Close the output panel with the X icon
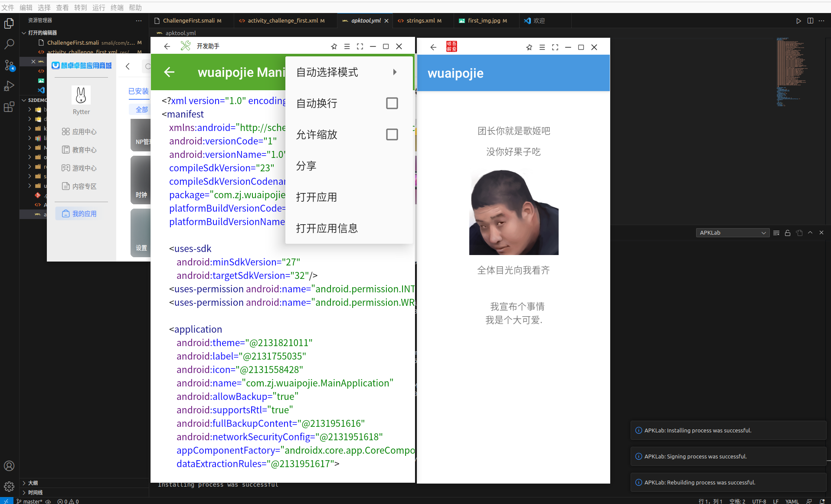Viewport: 831px width, 504px height. click(x=821, y=233)
